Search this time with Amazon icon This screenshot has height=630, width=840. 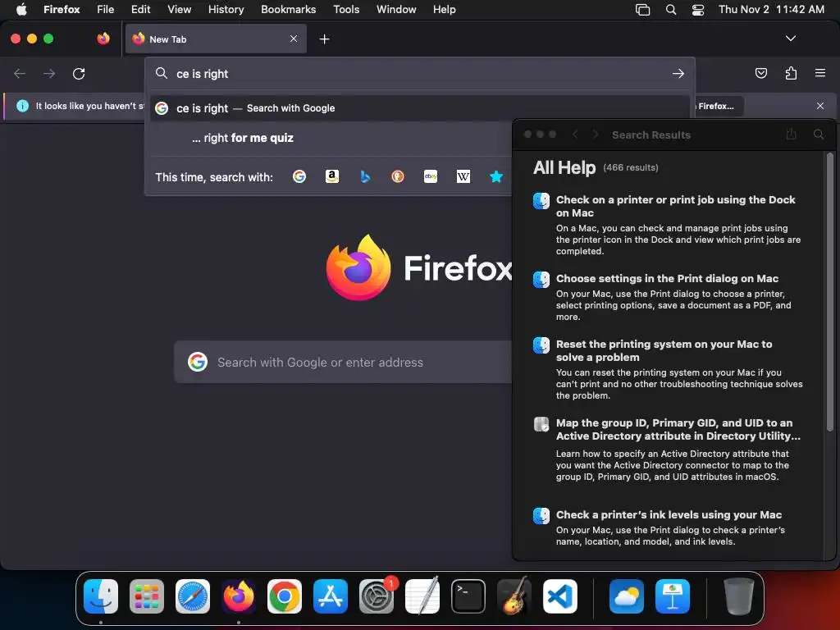tap(332, 176)
